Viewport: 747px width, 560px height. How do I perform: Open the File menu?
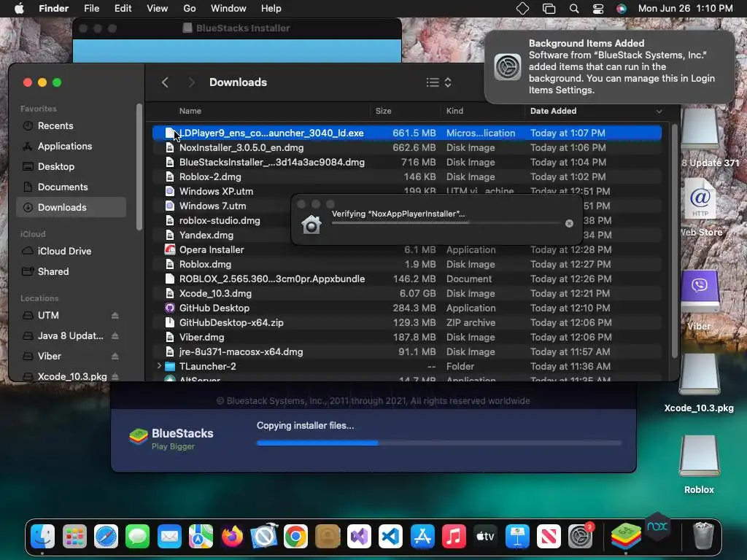tap(91, 9)
